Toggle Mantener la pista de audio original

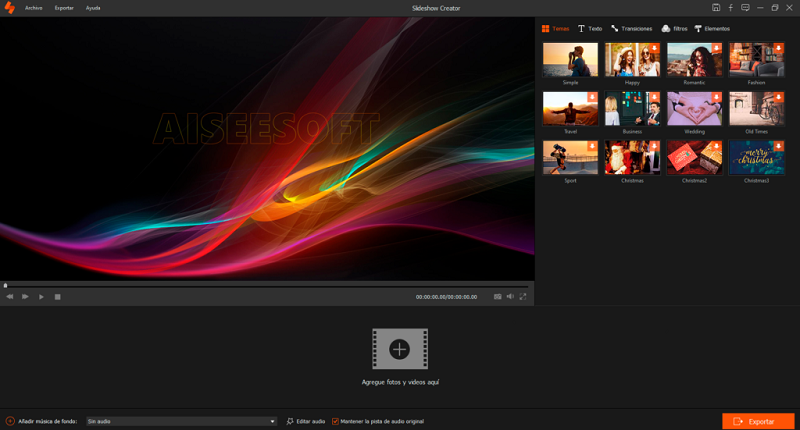coord(335,421)
